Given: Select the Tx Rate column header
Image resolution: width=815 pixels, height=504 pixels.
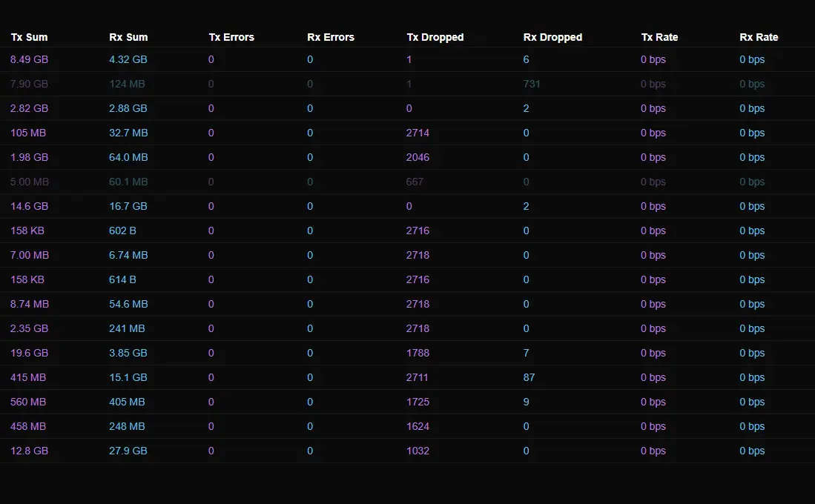Looking at the screenshot, I should [x=659, y=37].
